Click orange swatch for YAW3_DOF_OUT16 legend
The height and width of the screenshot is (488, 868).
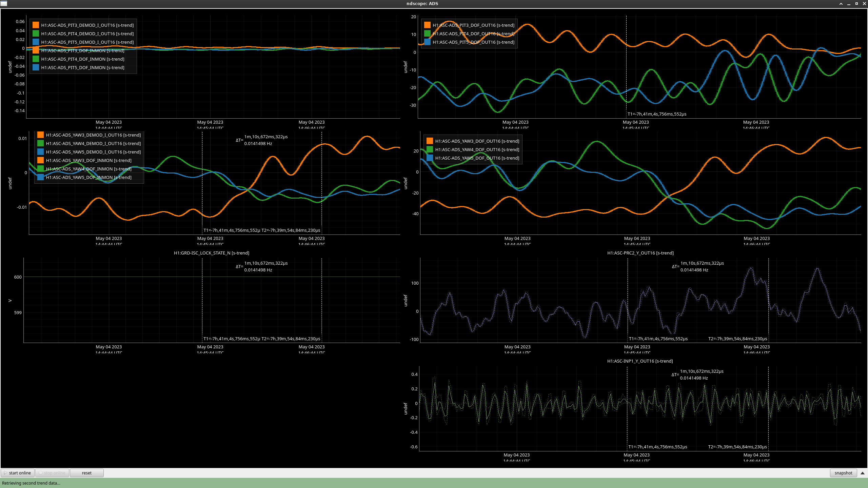430,141
